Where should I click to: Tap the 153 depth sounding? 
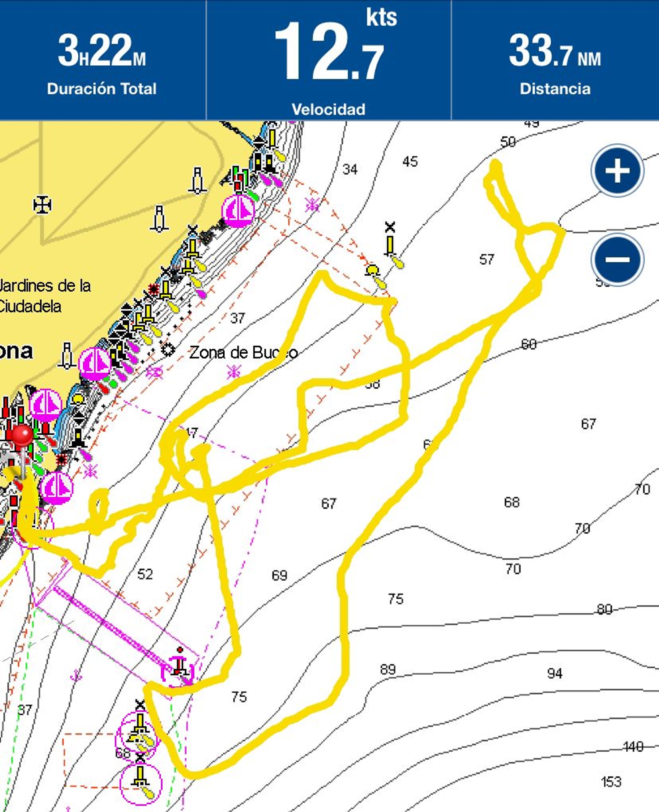[611, 782]
